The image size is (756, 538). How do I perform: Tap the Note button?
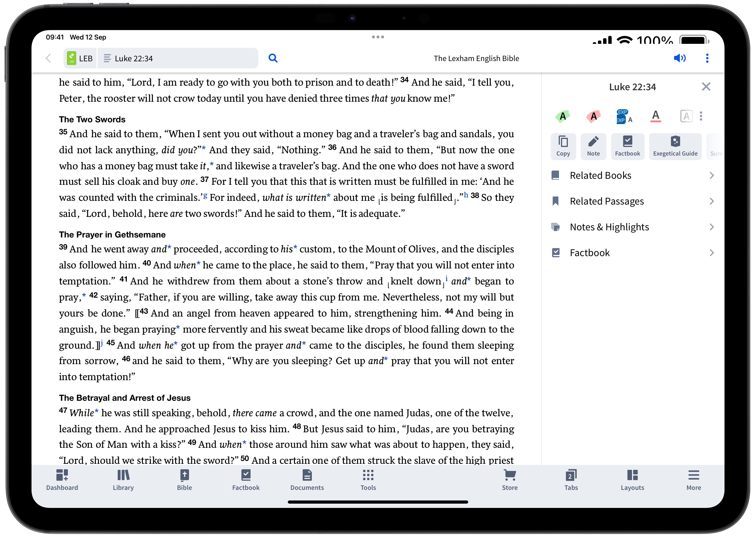point(593,146)
